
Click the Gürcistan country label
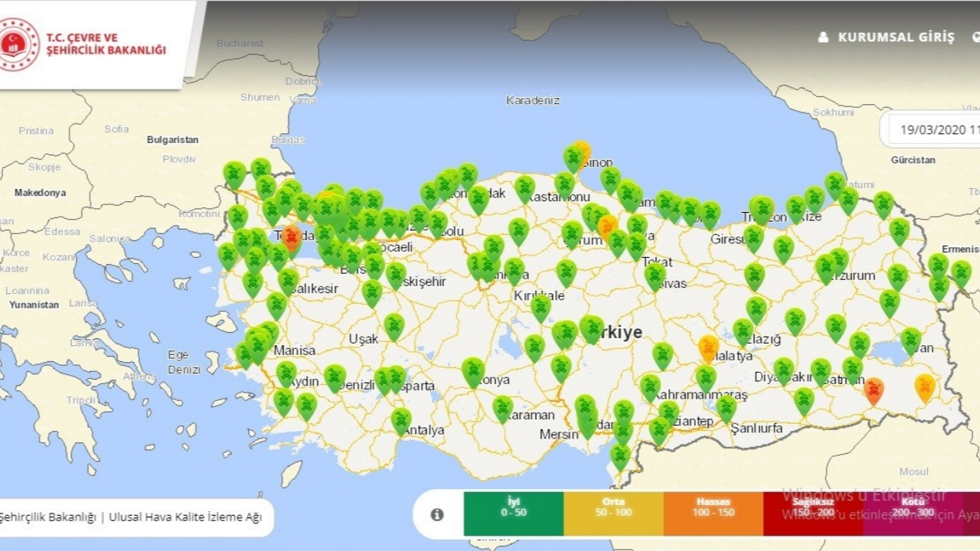pos(913,160)
